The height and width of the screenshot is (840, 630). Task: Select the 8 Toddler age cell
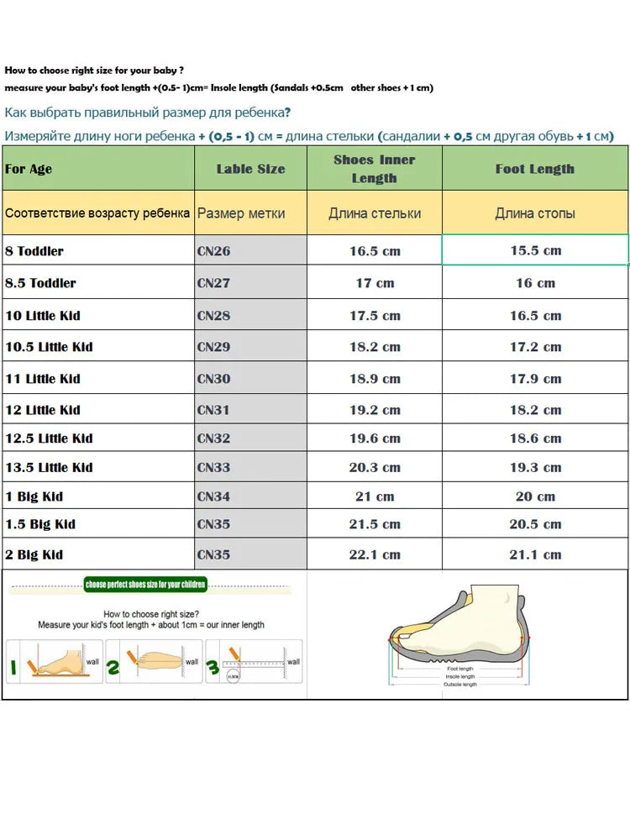click(98, 250)
